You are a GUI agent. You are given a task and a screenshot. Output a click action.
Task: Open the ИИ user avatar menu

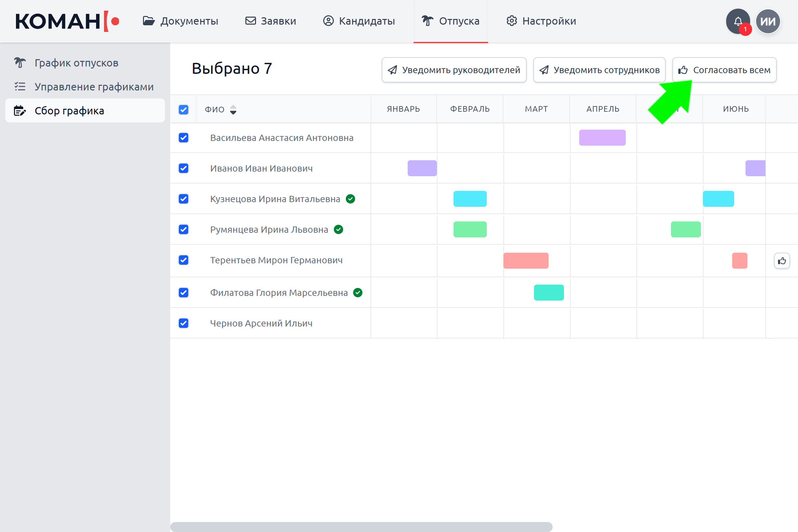coord(768,21)
